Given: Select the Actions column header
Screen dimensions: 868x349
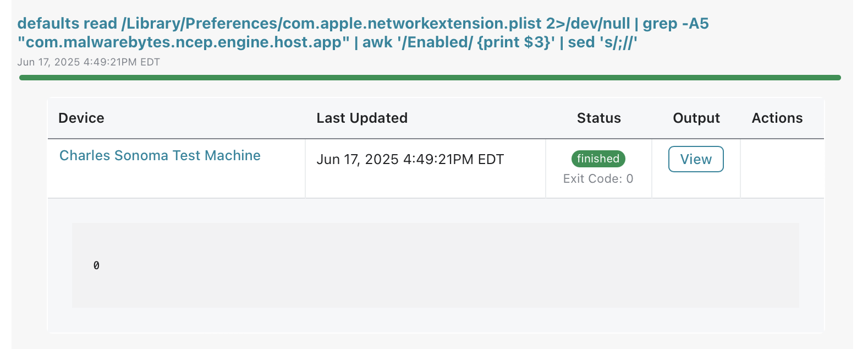Looking at the screenshot, I should [777, 118].
